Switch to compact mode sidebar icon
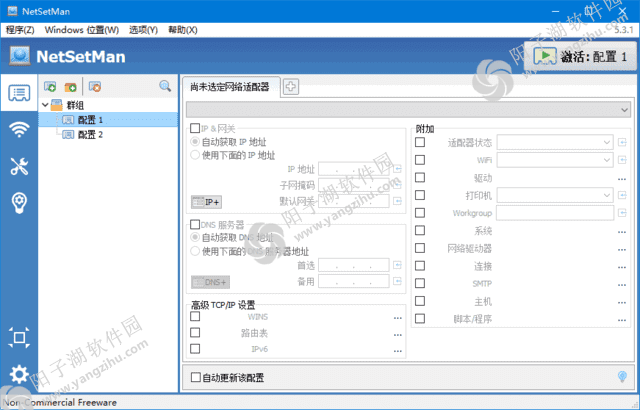Screen dimensions: 640x410 [19, 338]
